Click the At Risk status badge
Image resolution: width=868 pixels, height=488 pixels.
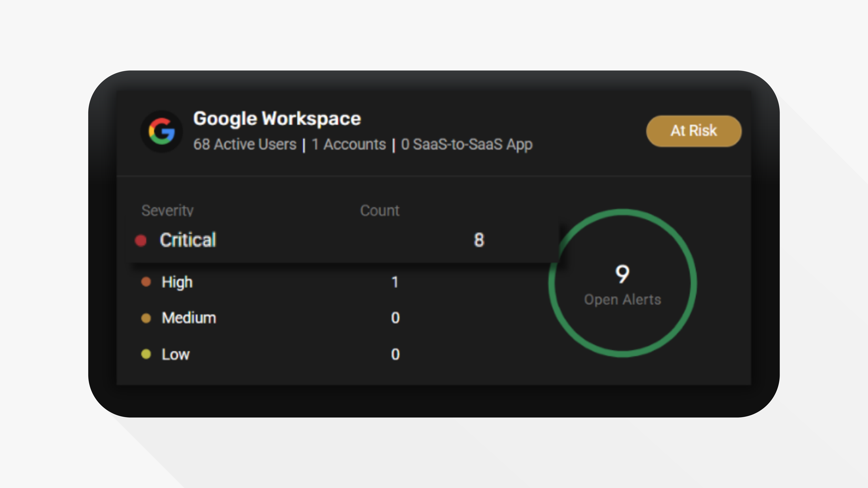pos(694,131)
